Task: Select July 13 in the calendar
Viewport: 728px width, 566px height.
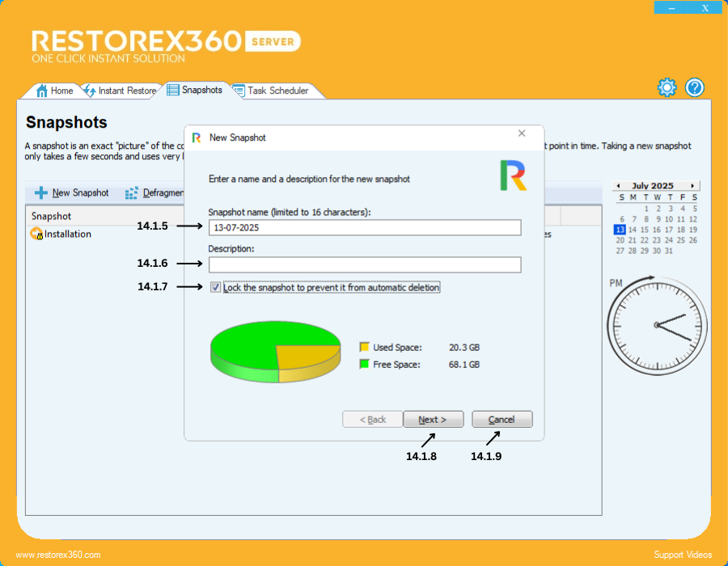Action: (x=620, y=230)
